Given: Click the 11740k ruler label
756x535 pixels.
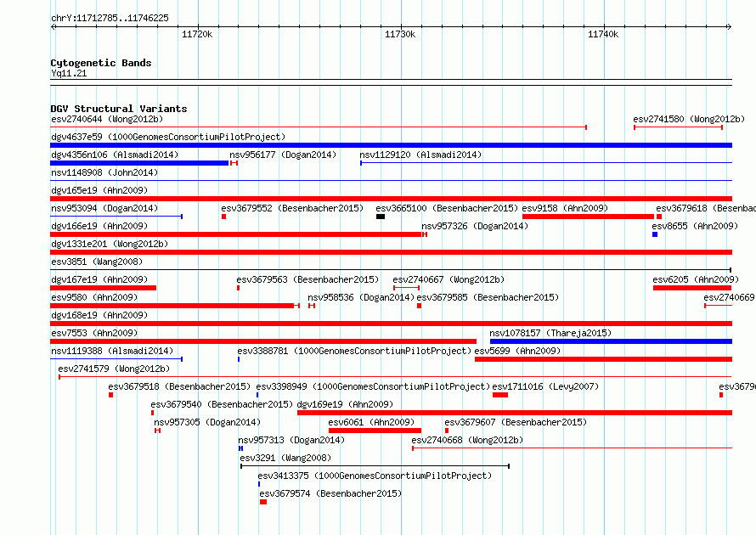Looking at the screenshot, I should point(603,34).
